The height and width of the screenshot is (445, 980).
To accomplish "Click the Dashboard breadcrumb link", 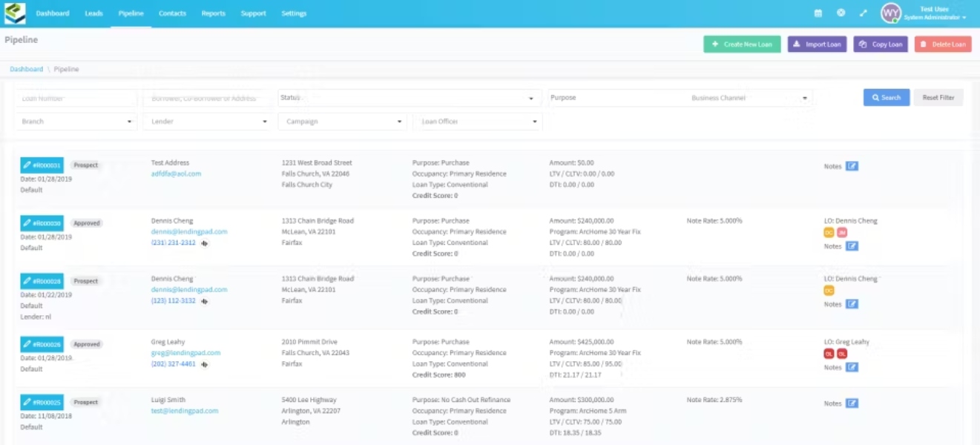I will (x=27, y=69).
